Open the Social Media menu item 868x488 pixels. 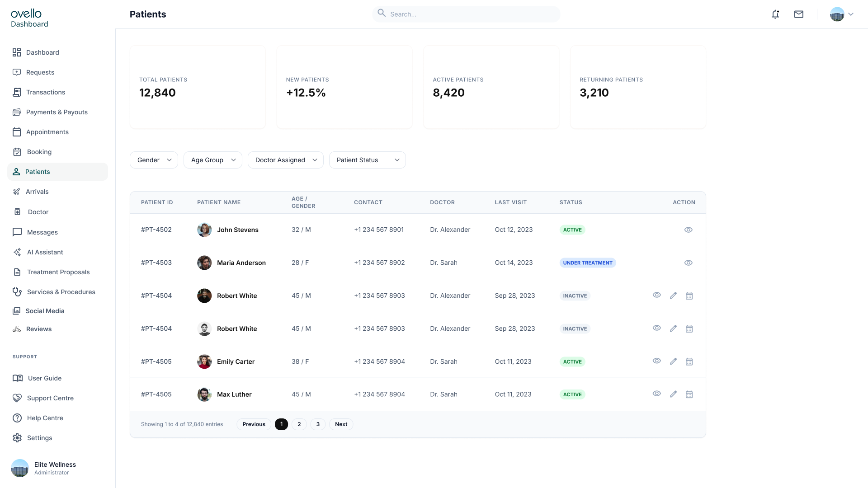[x=57, y=311]
